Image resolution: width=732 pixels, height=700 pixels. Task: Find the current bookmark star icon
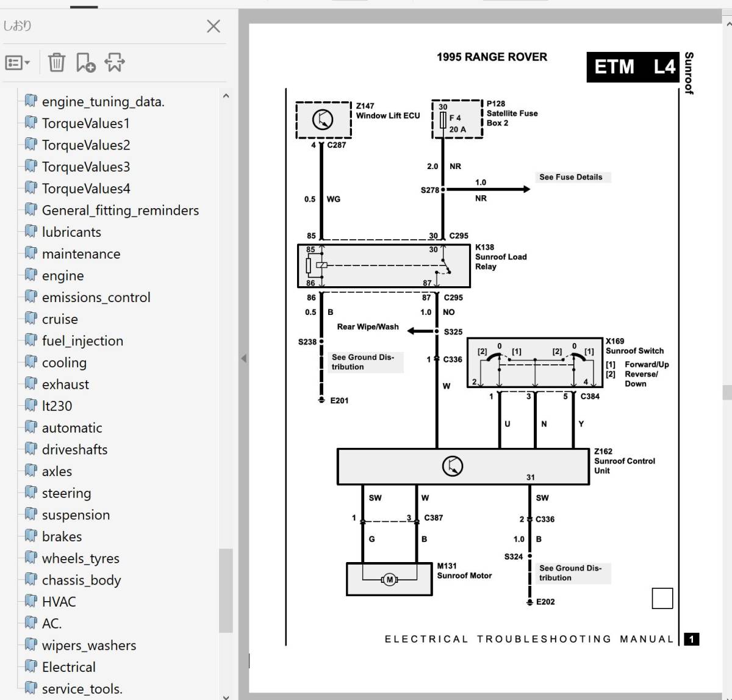click(115, 62)
